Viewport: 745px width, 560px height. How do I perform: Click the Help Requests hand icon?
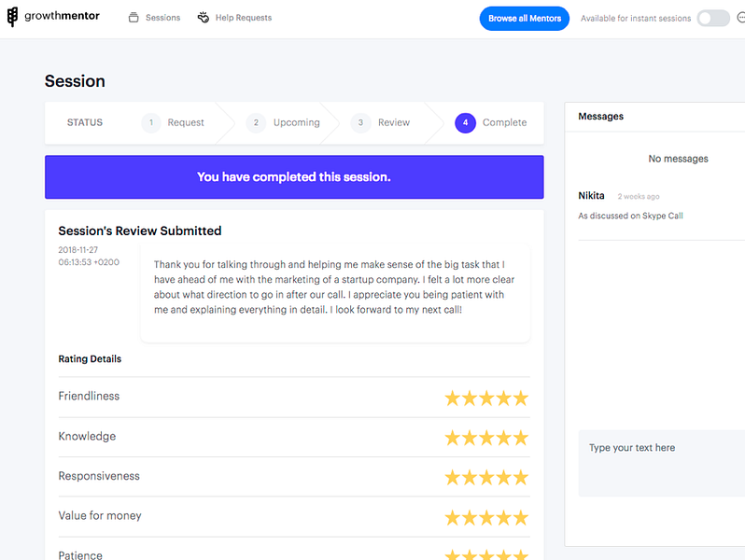coord(204,18)
